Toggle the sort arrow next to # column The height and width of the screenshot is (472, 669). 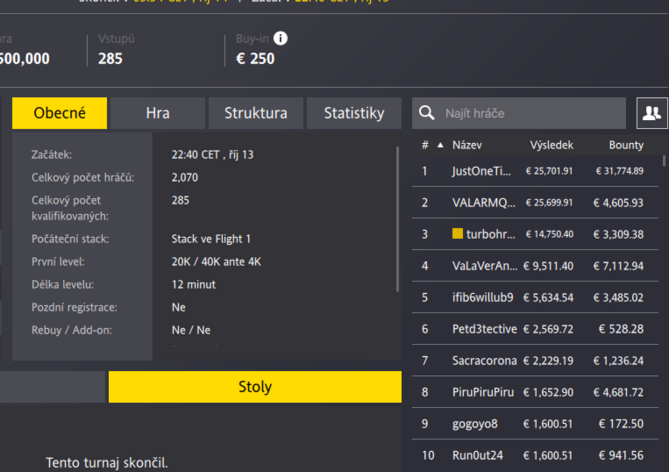pyautogui.click(x=440, y=145)
